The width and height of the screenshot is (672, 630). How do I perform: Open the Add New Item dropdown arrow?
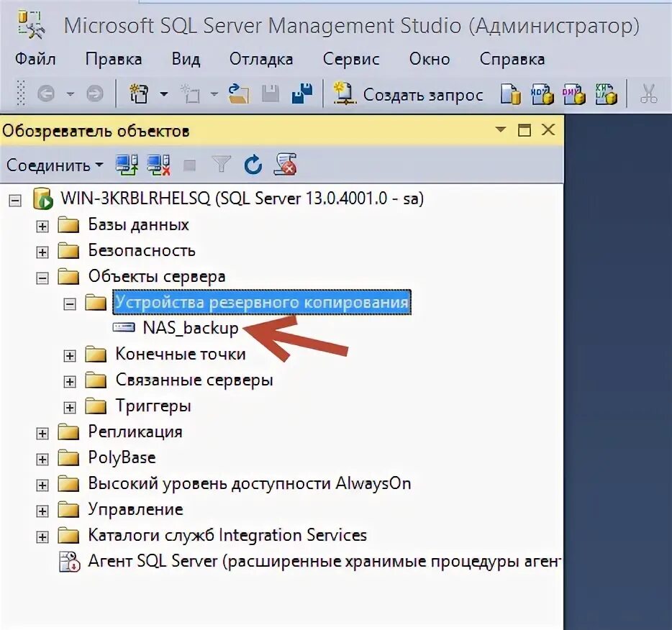pyautogui.click(x=214, y=93)
